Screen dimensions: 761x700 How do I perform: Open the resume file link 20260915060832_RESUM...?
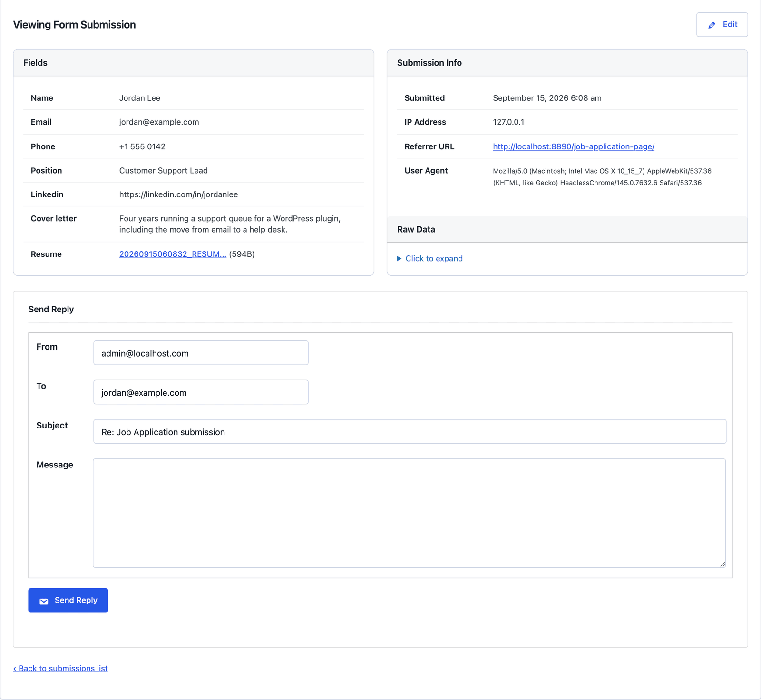tap(173, 254)
